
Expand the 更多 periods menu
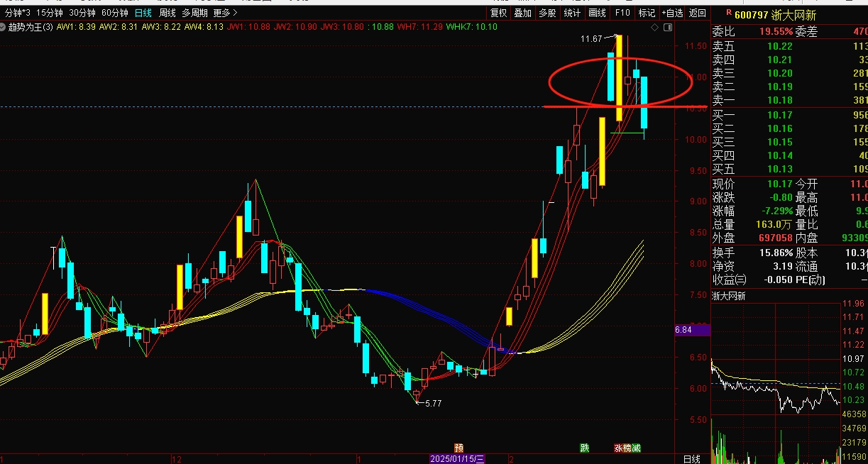click(225, 13)
